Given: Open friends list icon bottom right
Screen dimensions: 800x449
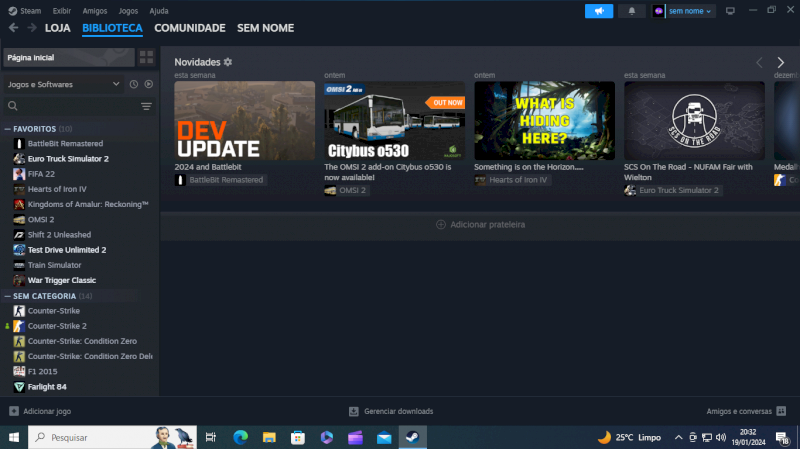Looking at the screenshot, I should pos(781,411).
